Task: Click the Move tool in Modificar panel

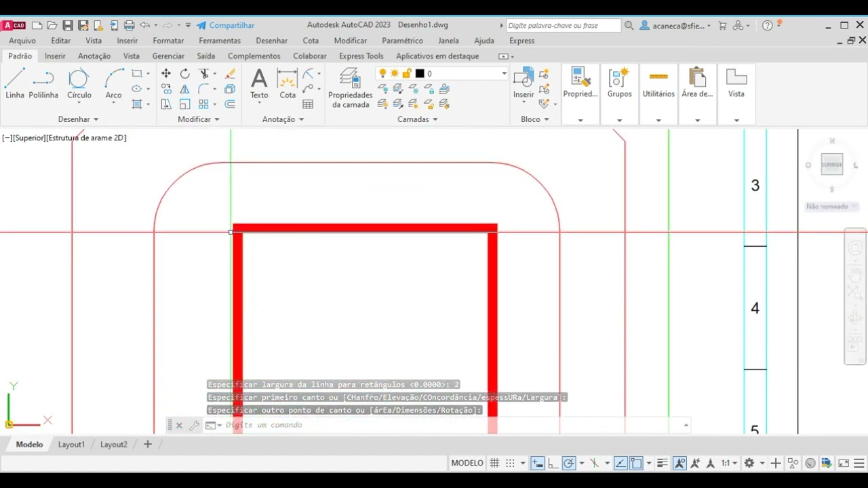Action: tap(166, 73)
